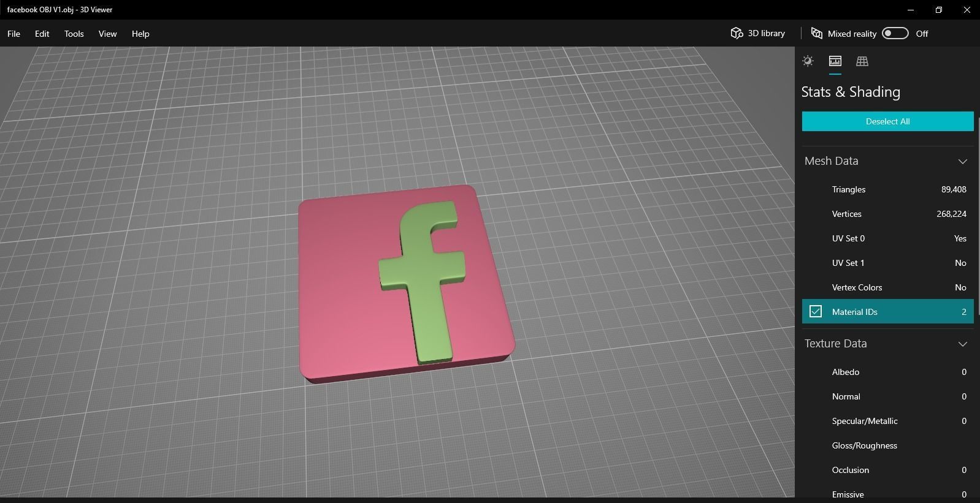
Task: Select the Triangles row
Action: pyautogui.click(x=887, y=189)
